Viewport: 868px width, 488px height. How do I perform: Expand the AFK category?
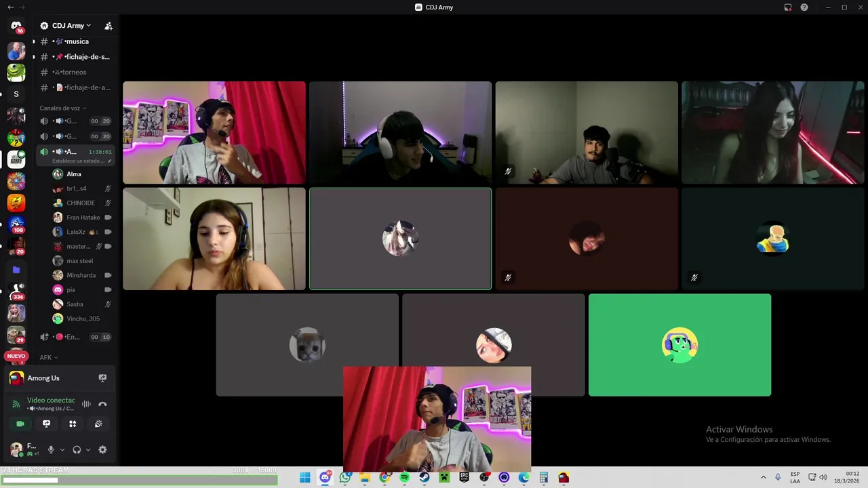pos(48,357)
